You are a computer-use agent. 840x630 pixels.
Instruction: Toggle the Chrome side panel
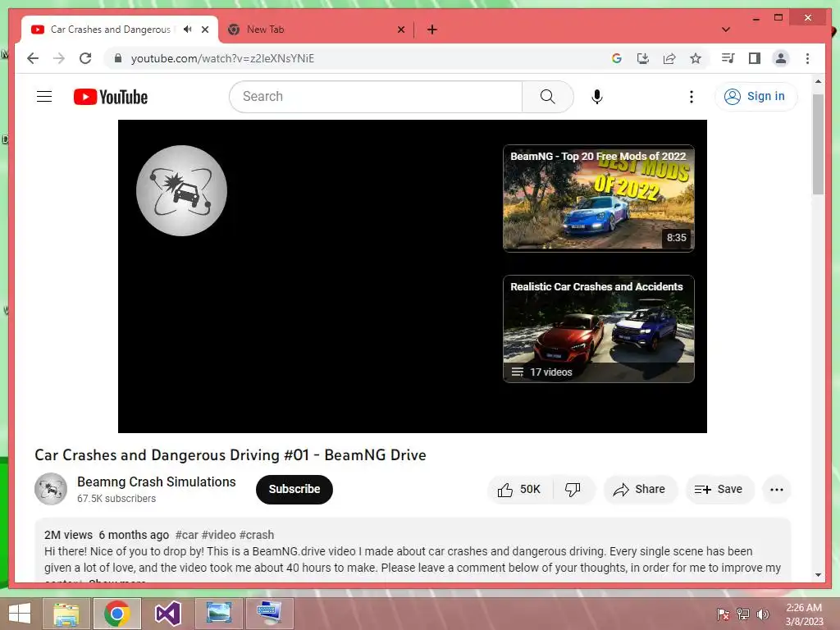755,58
